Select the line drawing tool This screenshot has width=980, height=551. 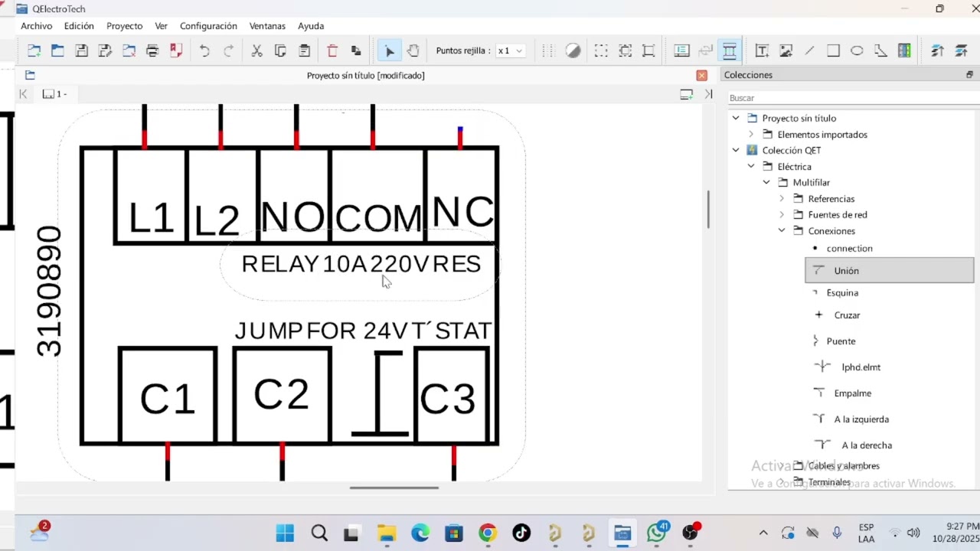tap(809, 51)
